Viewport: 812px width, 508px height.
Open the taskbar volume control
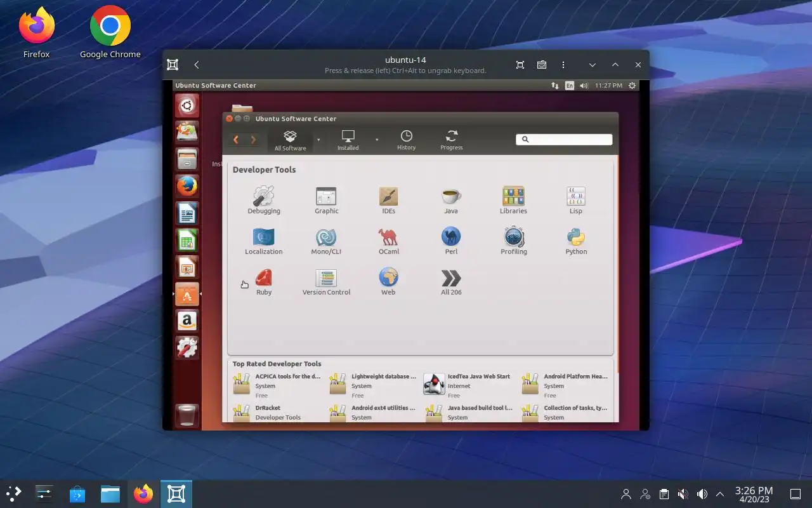(702, 494)
